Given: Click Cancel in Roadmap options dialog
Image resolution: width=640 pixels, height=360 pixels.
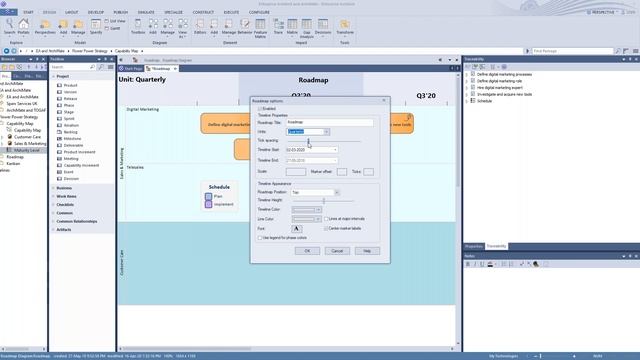Looking at the screenshot, I should coord(337,251).
